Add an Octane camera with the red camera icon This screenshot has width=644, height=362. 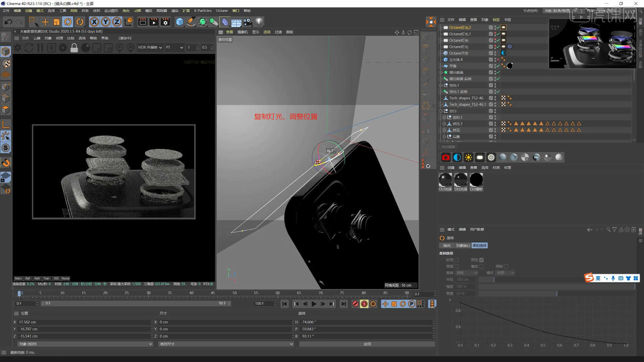[445, 157]
